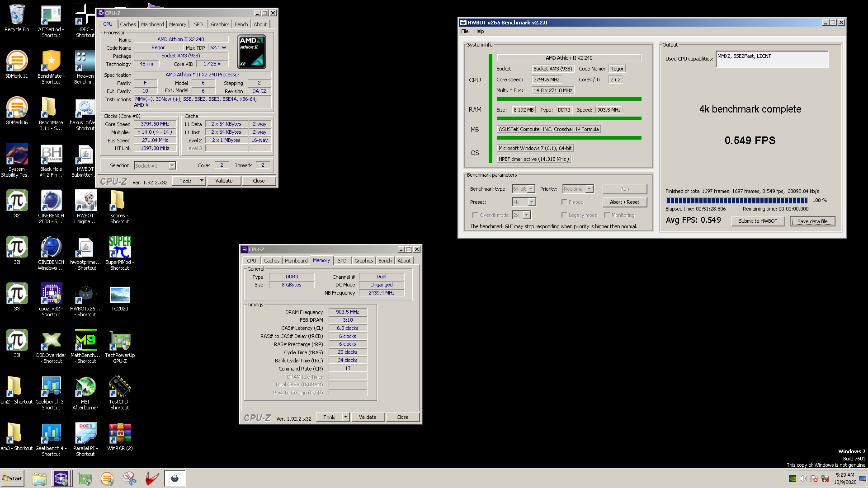Open WinRAR (2) desktop icon
The height and width of the screenshot is (488, 868).
click(x=119, y=437)
